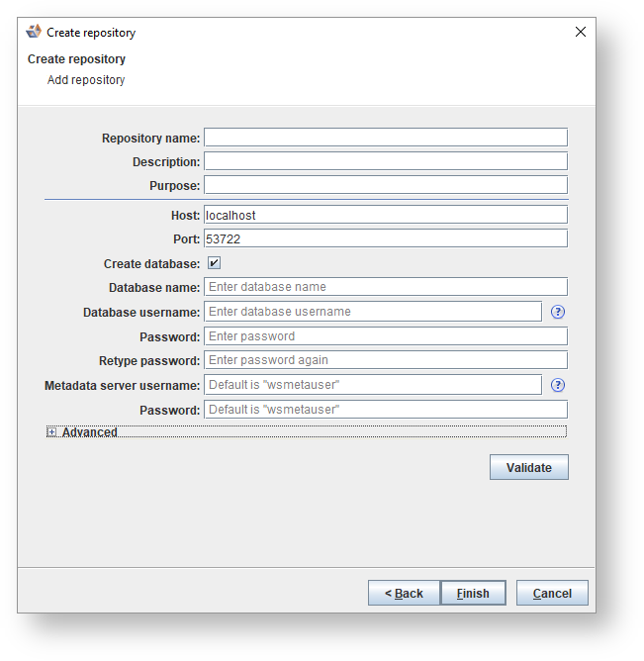Image resolution: width=644 pixels, height=661 pixels.
Task: Expand the Advanced section
Action: click(51, 432)
